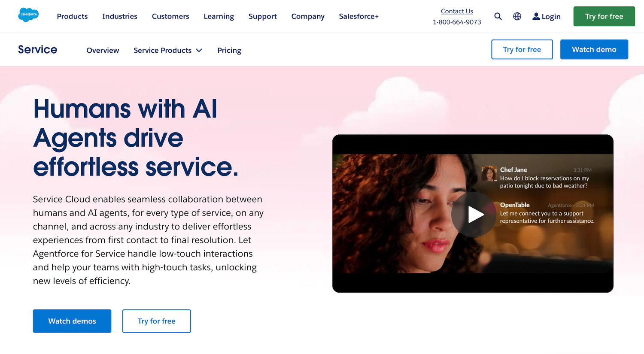Open the Support menu
The width and height of the screenshot is (644, 354).
point(263,16)
